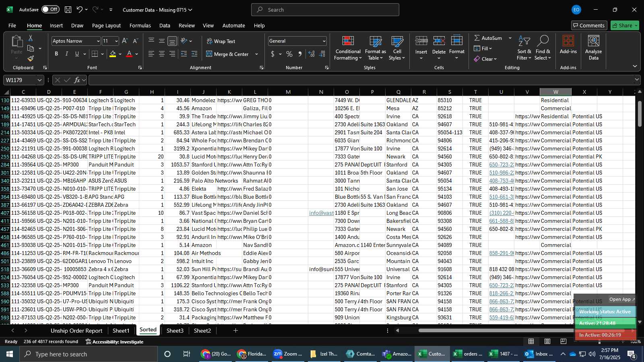The width and height of the screenshot is (644, 362).
Task: Click the Comments button
Action: pos(589,25)
